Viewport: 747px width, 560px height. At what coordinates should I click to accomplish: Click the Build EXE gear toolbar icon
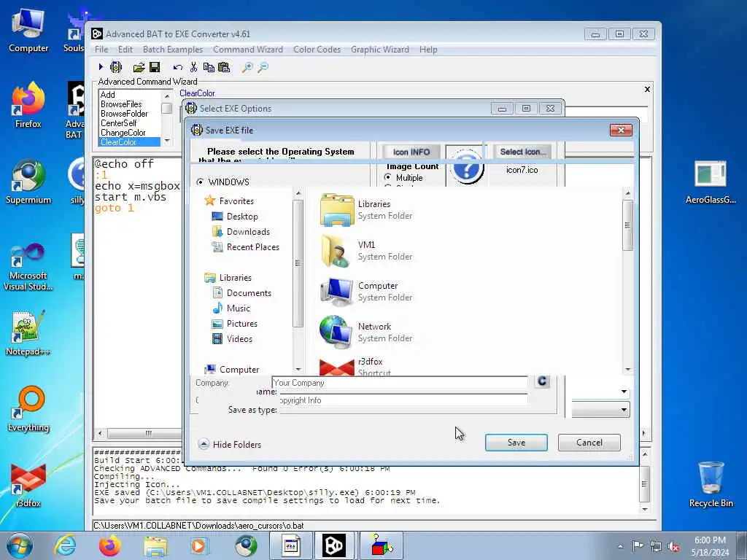(116, 67)
